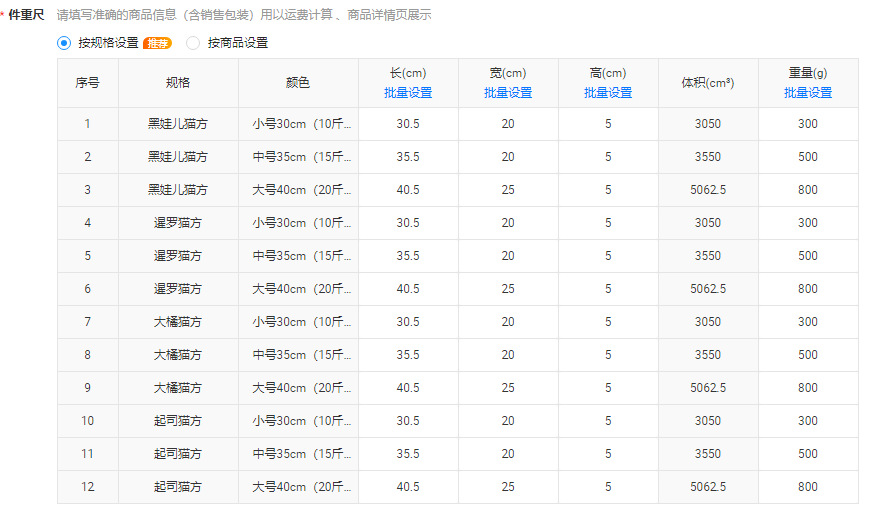Click the 件重尺 field label

click(x=26, y=15)
